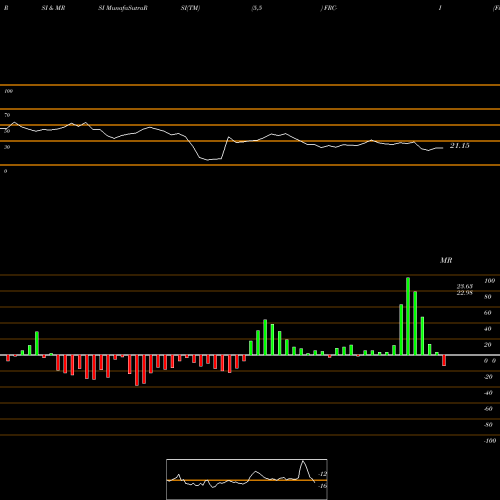Click the tallest green MR histogram bar
This screenshot has height=500, width=500.
408,316
